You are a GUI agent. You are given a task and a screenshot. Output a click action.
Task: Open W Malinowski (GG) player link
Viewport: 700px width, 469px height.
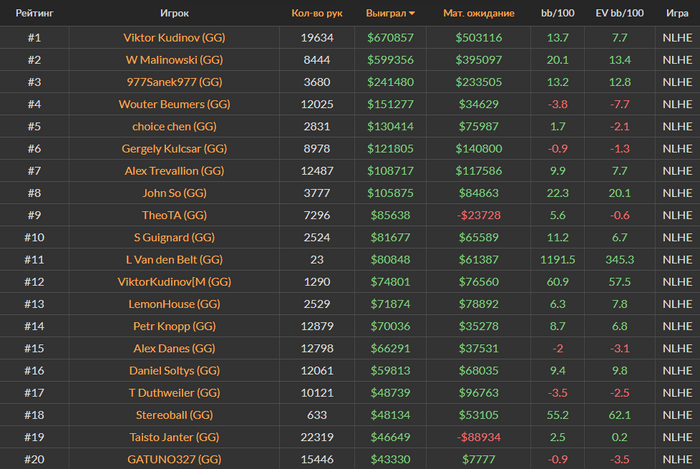click(x=175, y=59)
